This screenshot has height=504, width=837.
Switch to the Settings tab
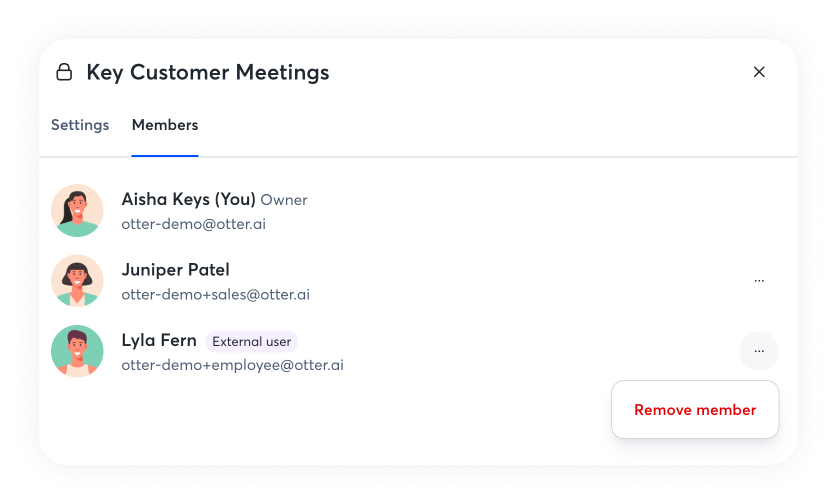pyautogui.click(x=80, y=125)
